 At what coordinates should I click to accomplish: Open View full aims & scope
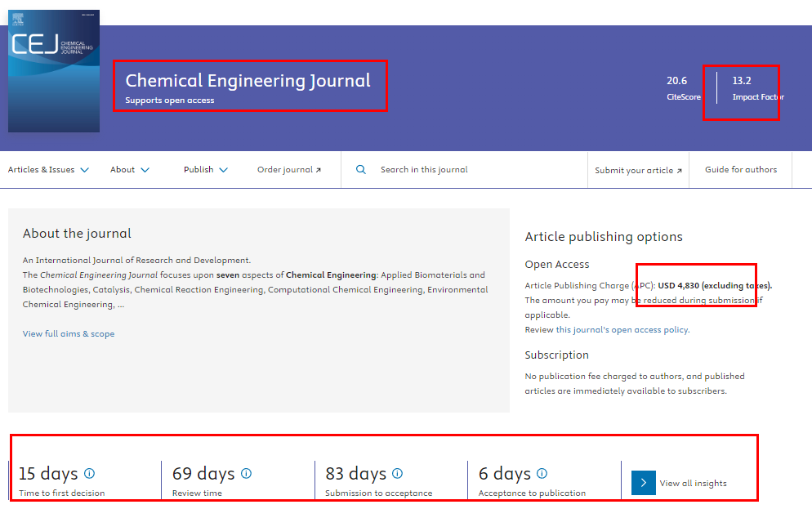pos(69,333)
